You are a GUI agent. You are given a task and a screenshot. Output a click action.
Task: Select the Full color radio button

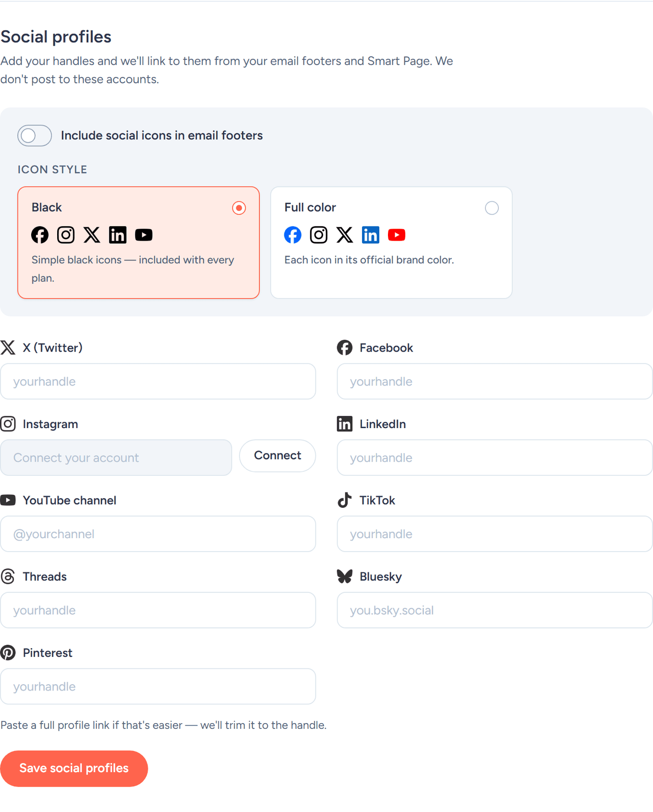[492, 208]
